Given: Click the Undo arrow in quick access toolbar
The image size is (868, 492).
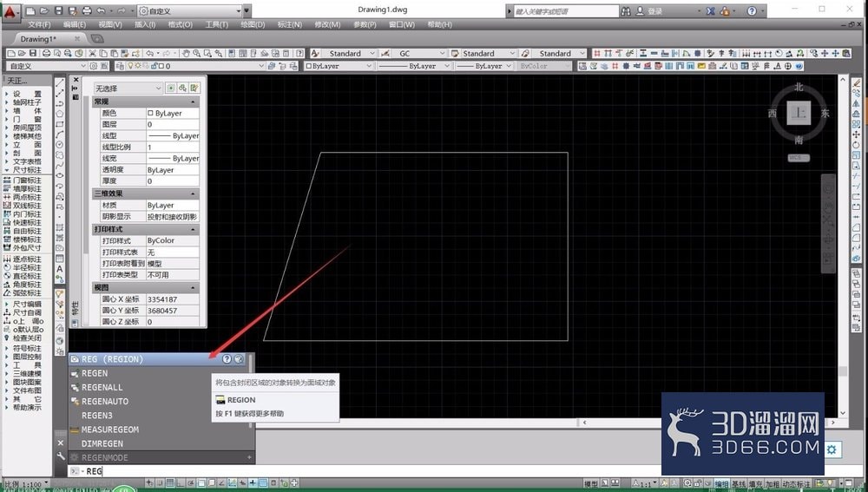Looking at the screenshot, I should point(102,10).
